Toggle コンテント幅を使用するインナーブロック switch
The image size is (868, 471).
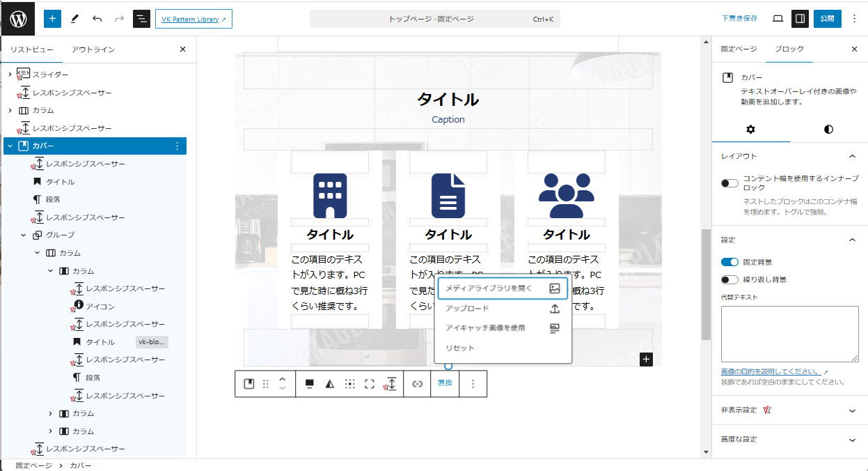729,183
